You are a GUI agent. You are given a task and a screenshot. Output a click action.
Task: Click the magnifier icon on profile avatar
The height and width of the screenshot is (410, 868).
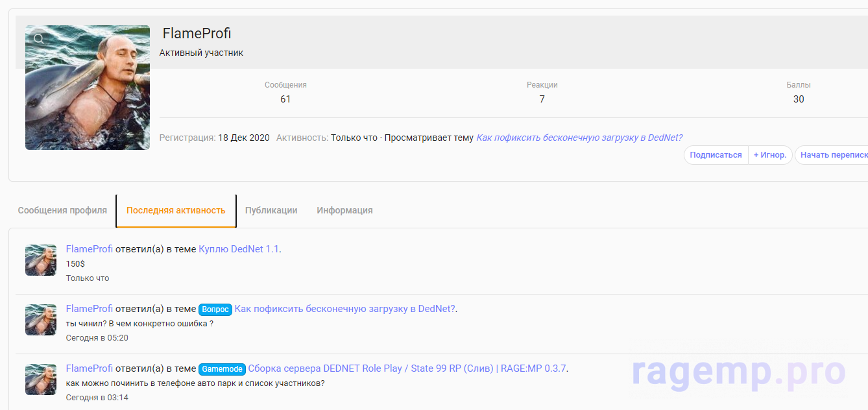pyautogui.click(x=39, y=39)
